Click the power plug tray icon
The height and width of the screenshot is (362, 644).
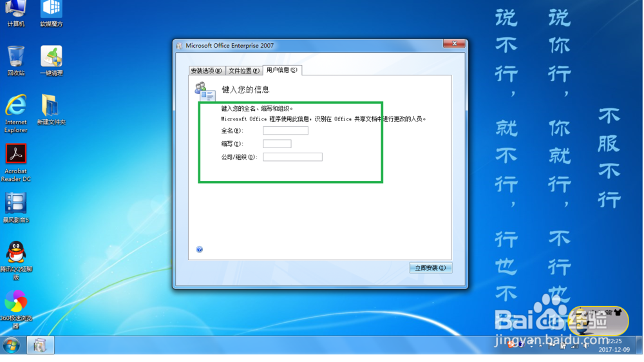point(563,345)
